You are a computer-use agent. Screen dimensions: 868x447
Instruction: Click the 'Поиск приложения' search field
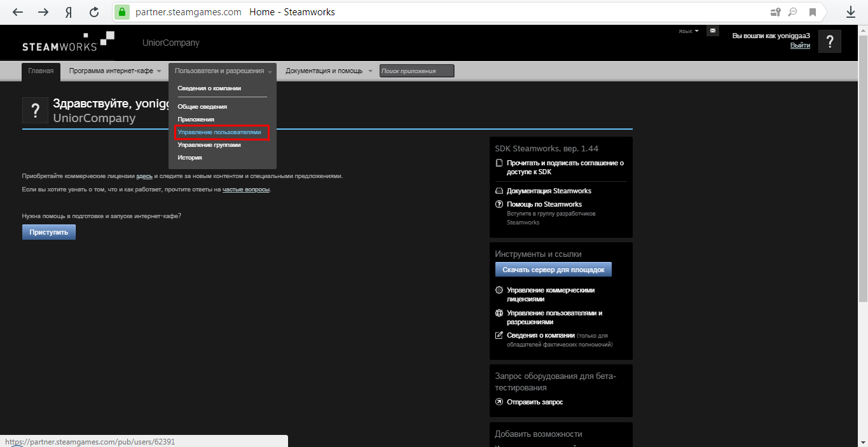417,71
